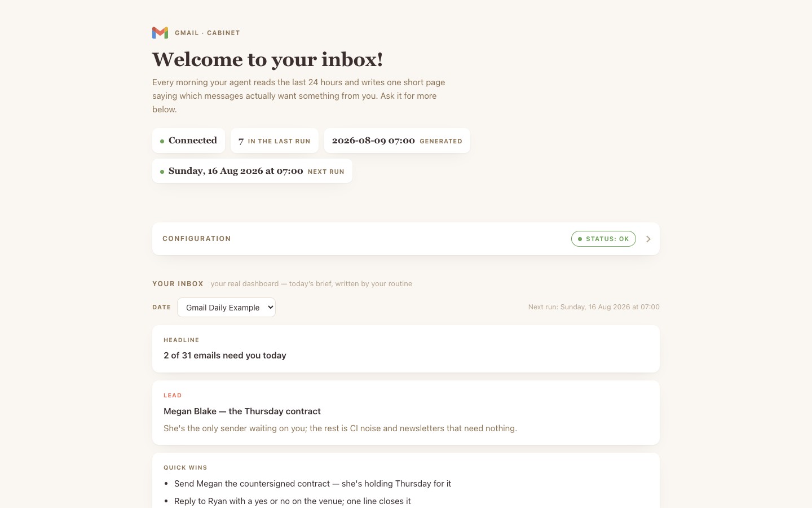The height and width of the screenshot is (508, 812).
Task: Click the Status: OK badge
Action: [603, 239]
